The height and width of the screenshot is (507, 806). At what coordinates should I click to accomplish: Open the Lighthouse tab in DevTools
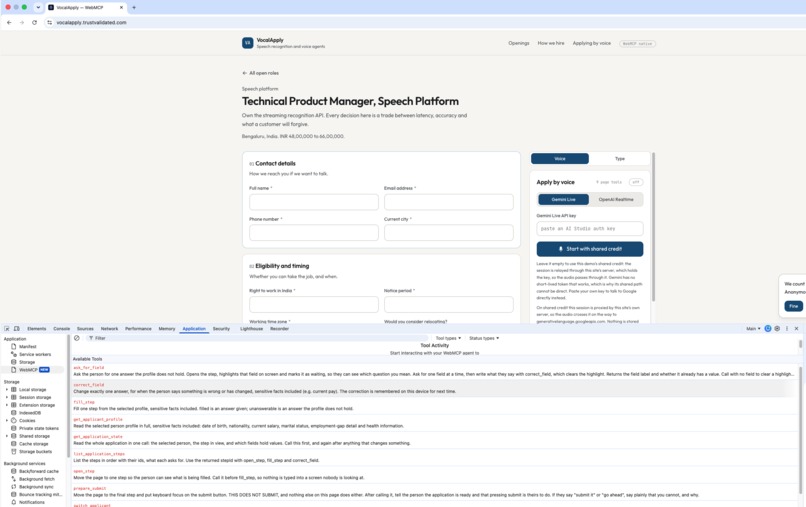pos(251,329)
